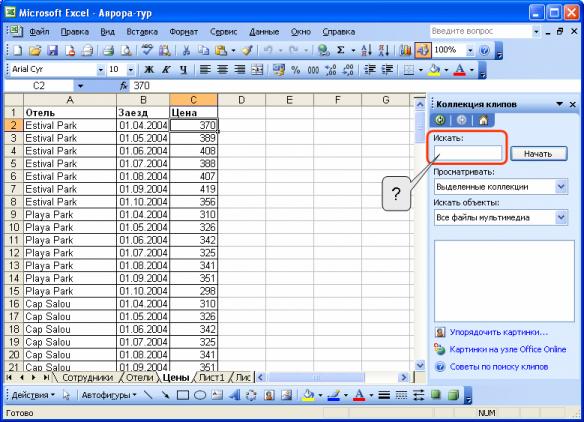Image resolution: width=584 pixels, height=422 pixels.
Task: Click the Начать search button
Action: (x=538, y=153)
